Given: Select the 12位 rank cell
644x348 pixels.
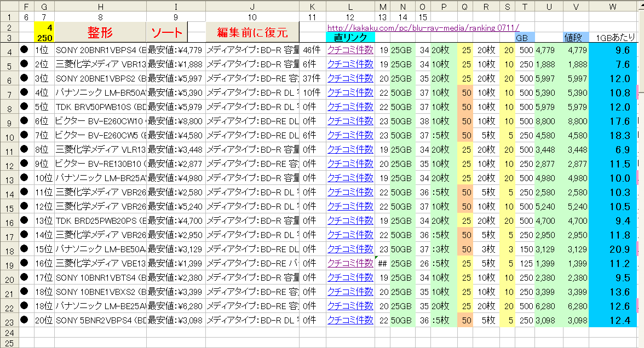Looking at the screenshot, I should tap(44, 206).
